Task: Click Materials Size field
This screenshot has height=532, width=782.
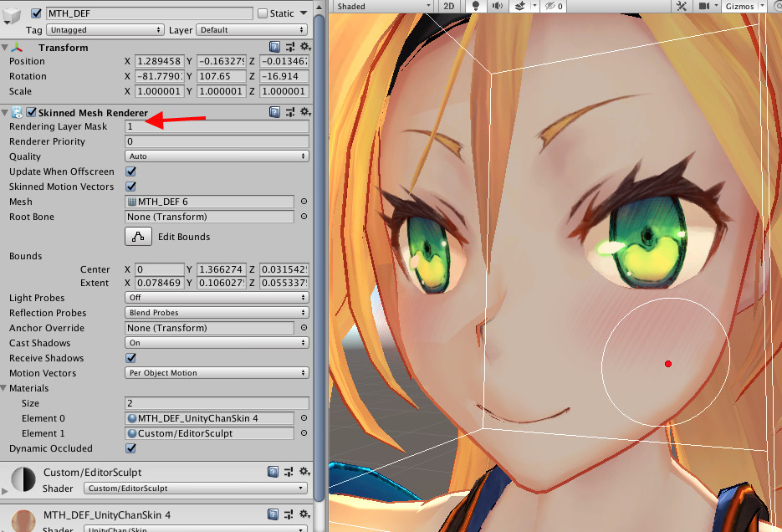Action: pos(217,403)
